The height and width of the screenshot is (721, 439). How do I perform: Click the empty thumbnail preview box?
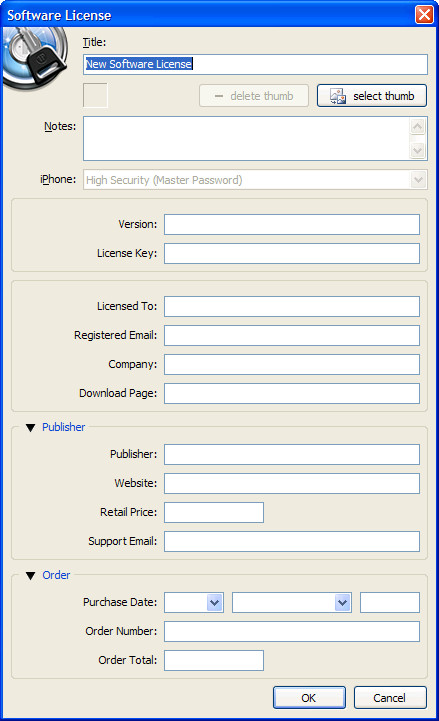pyautogui.click(x=95, y=95)
